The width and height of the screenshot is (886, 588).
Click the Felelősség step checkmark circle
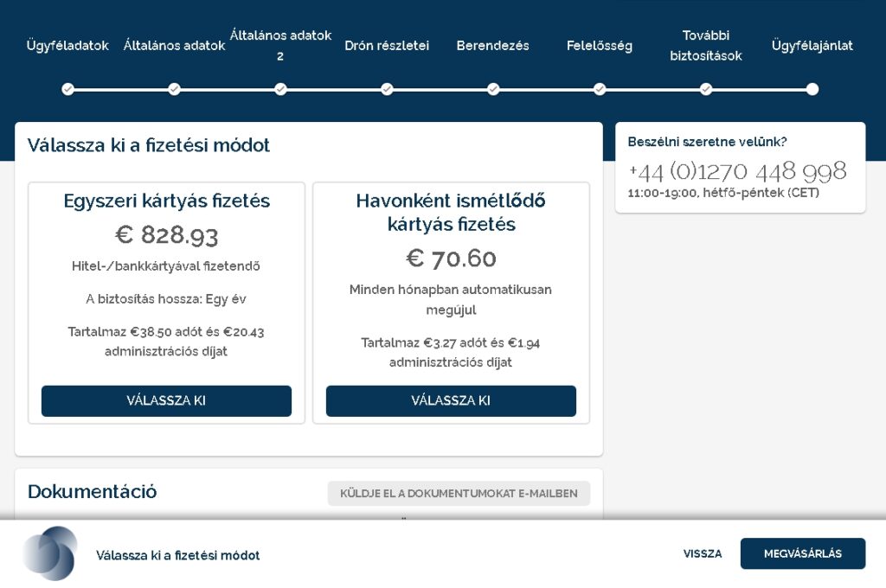pyautogui.click(x=600, y=89)
